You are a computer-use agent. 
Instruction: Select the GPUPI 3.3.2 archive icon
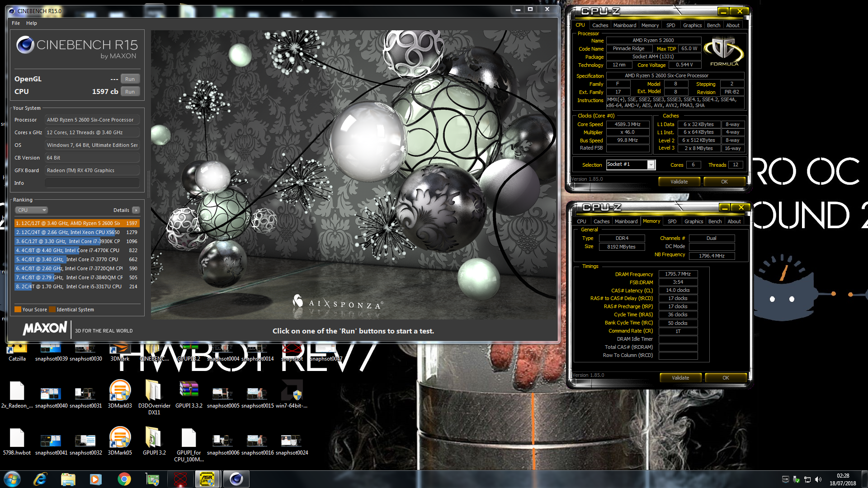(189, 394)
